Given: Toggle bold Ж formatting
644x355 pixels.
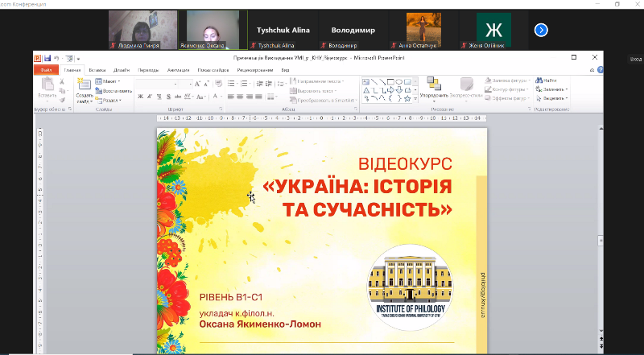Looking at the screenshot, I should coord(139,97).
